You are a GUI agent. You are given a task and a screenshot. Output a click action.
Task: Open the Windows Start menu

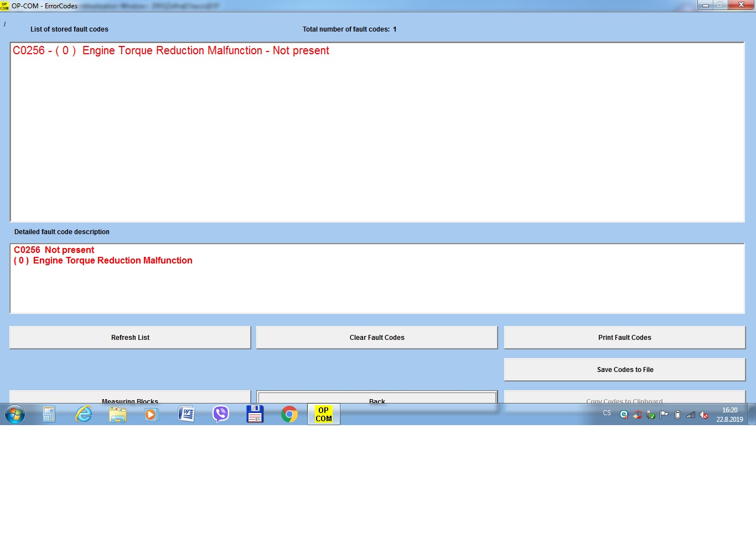tap(15, 414)
